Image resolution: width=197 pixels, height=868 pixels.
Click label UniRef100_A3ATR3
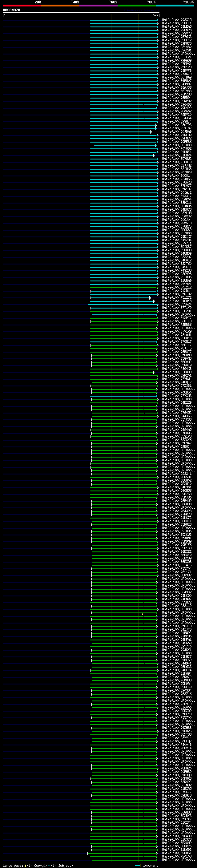[x=177, y=125]
